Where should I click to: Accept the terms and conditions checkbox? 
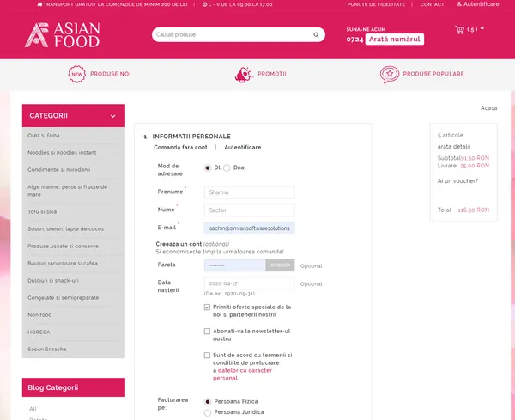click(207, 355)
